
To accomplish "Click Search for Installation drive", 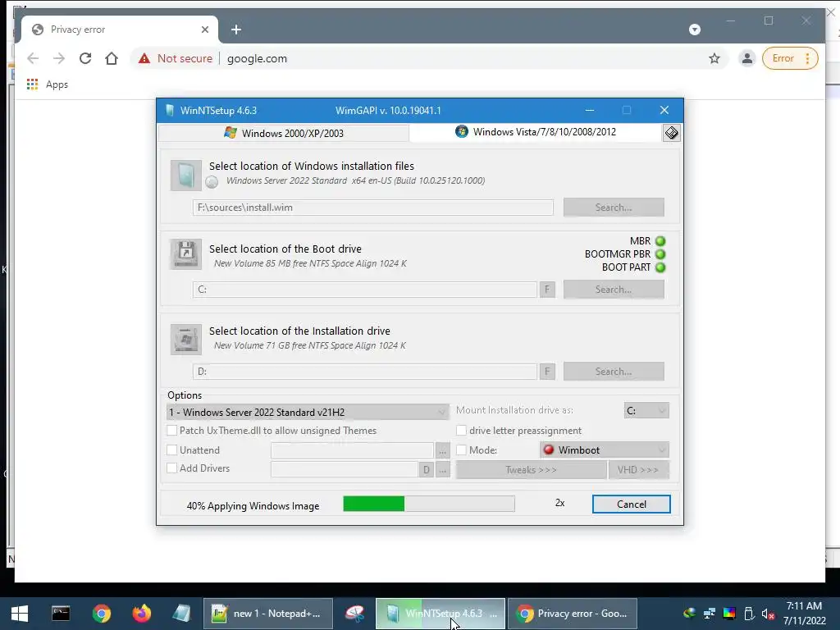I will point(614,372).
